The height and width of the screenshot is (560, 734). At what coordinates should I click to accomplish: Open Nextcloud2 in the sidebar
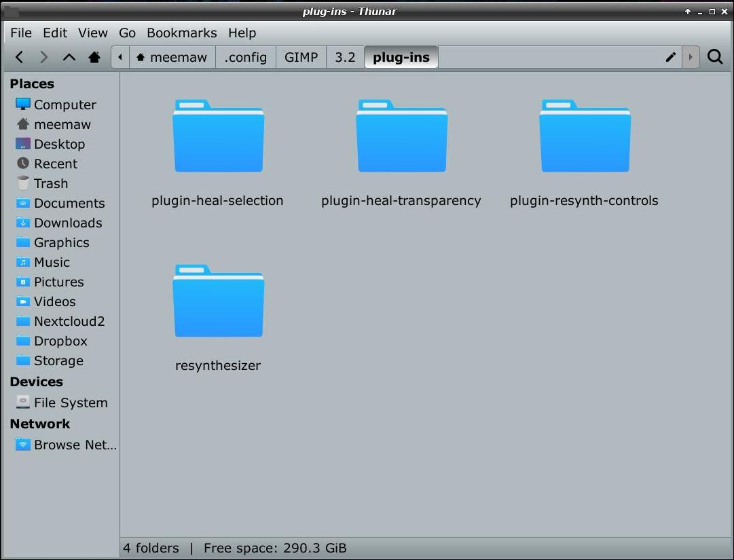pyautogui.click(x=61, y=320)
